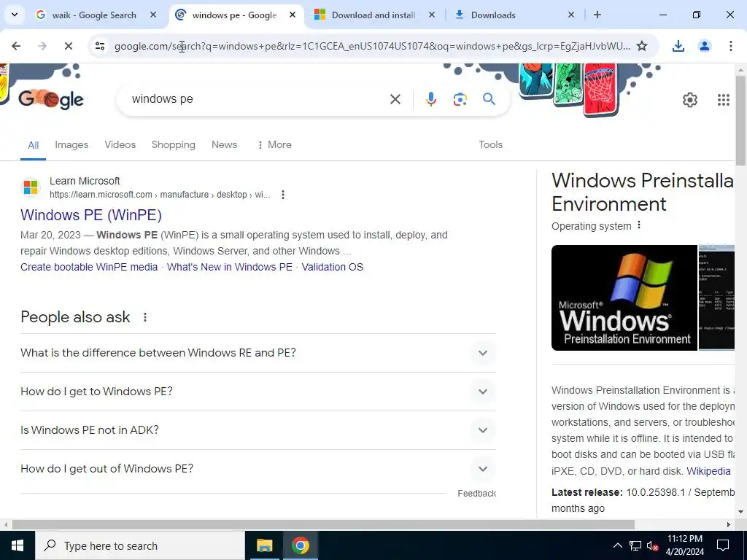This screenshot has height=560, width=747.
Task: Click the vertical page scrollbar
Action: [x=740, y=120]
